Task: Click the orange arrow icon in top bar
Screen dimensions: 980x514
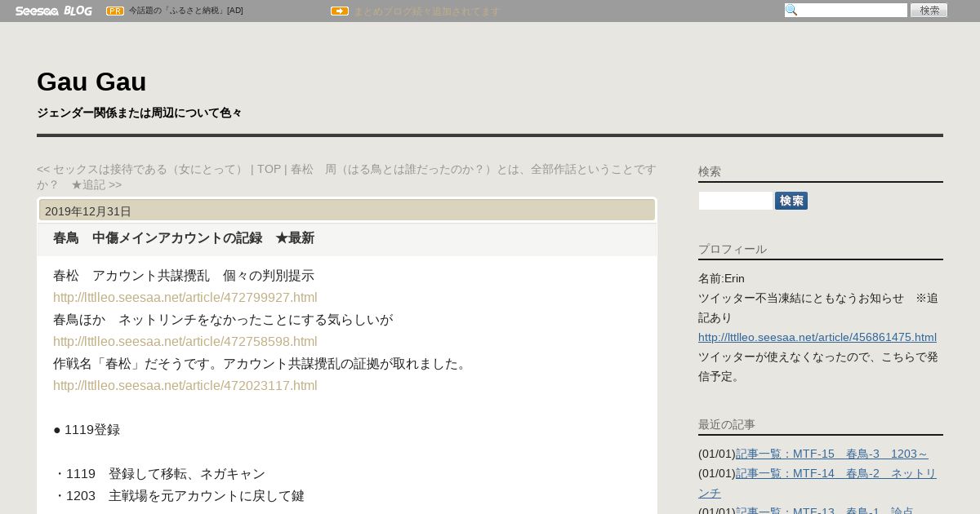Action: [340, 11]
